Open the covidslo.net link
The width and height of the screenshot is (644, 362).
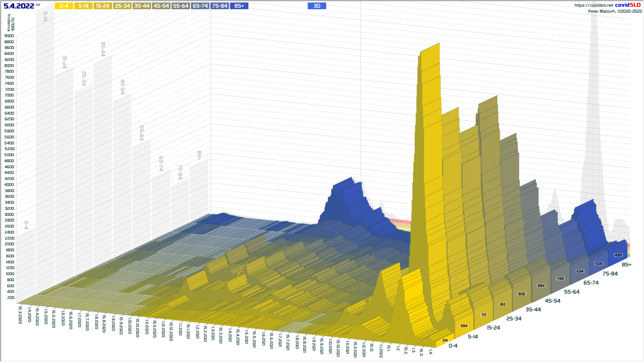(x=593, y=5)
